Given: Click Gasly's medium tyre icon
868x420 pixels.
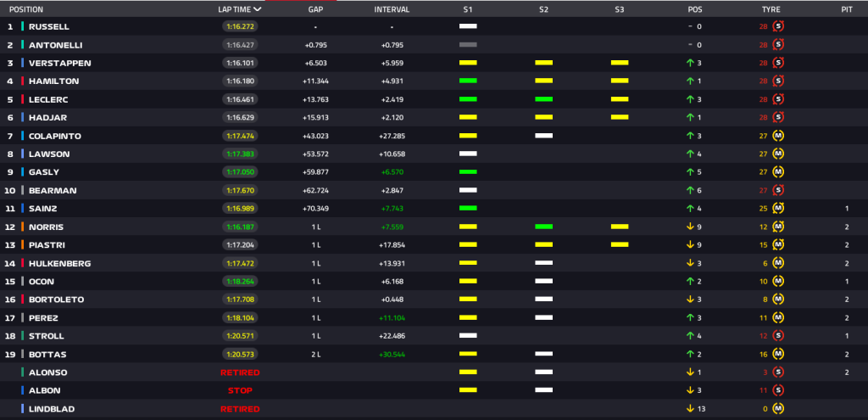Looking at the screenshot, I should [x=778, y=171].
